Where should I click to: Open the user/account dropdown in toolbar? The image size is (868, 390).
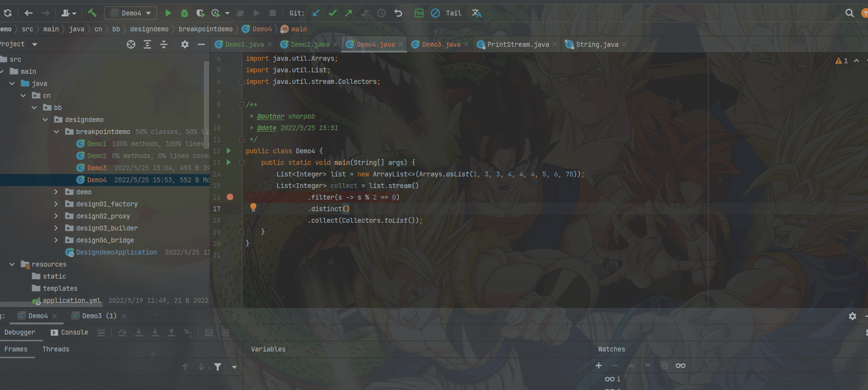(68, 13)
